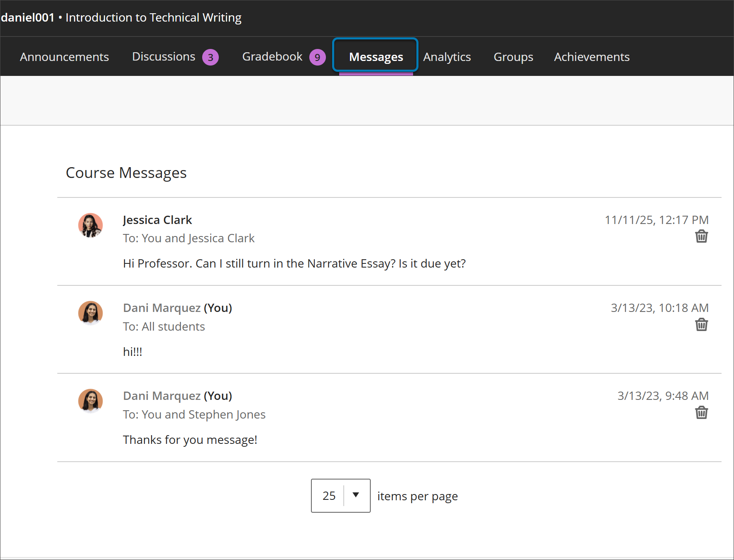Select the Messages tab
This screenshot has height=560, width=734.
click(375, 57)
